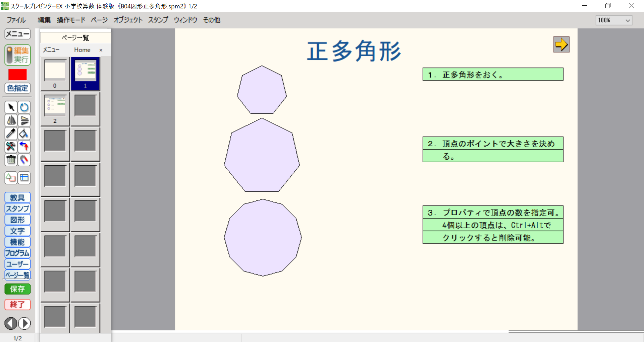Click the red color swatch
This screenshot has width=644, height=342.
17,74
